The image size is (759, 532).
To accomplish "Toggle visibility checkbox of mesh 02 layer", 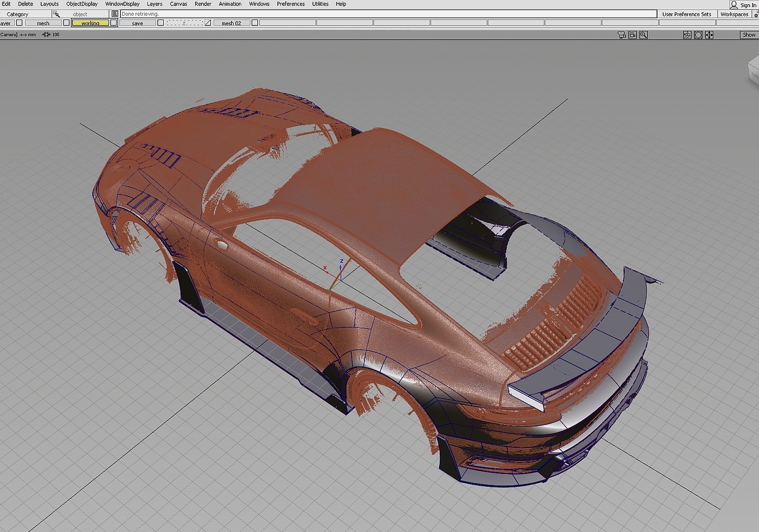I will [x=255, y=23].
